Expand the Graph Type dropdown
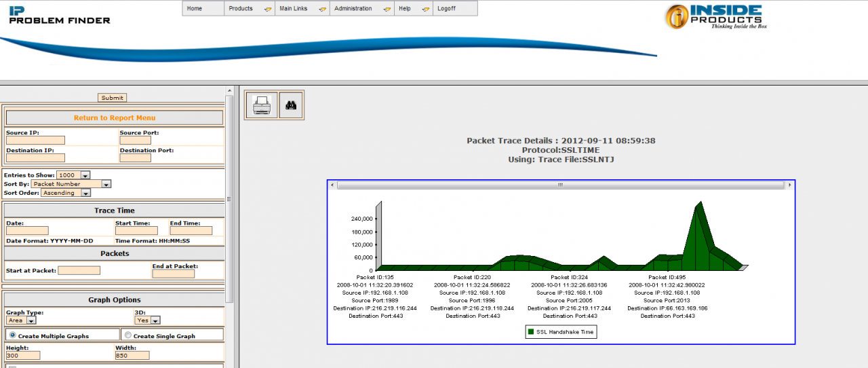868x368 pixels. coord(31,320)
